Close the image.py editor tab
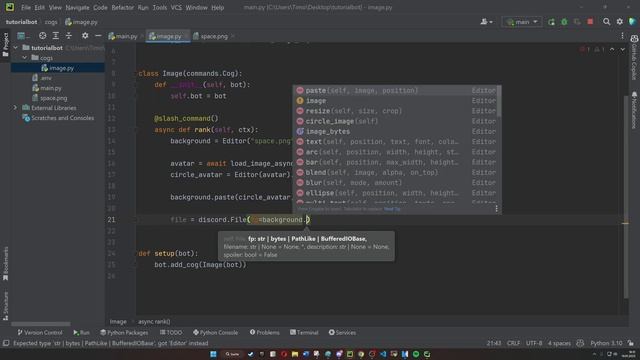The height and width of the screenshot is (360, 640). (x=186, y=36)
